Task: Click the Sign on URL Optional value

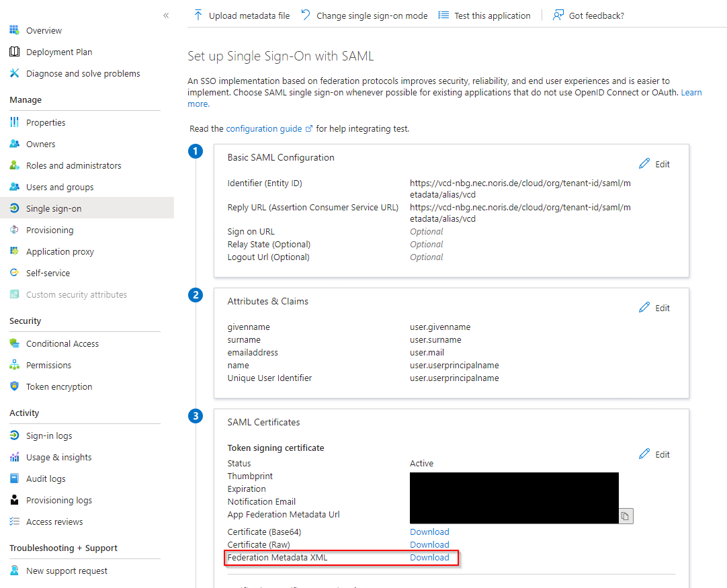Action: pos(427,231)
